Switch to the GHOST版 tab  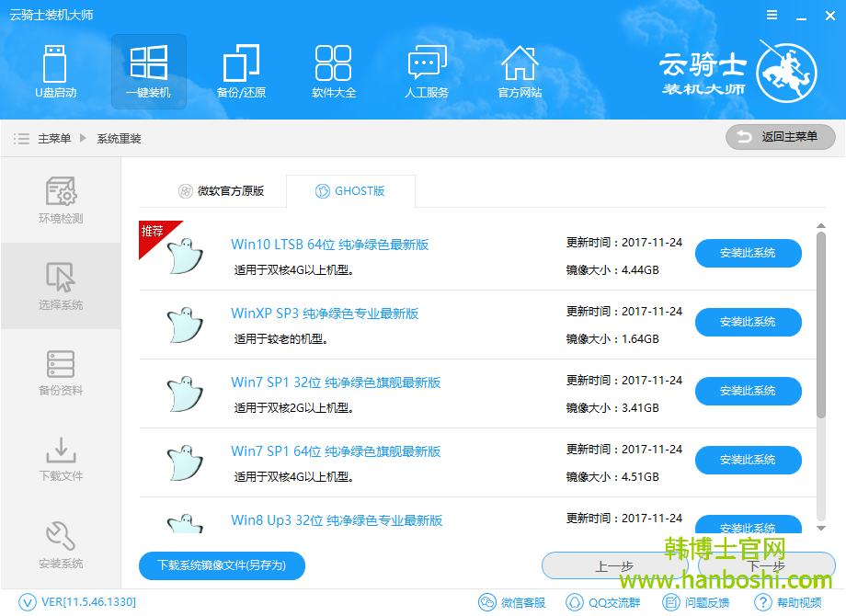click(350, 191)
